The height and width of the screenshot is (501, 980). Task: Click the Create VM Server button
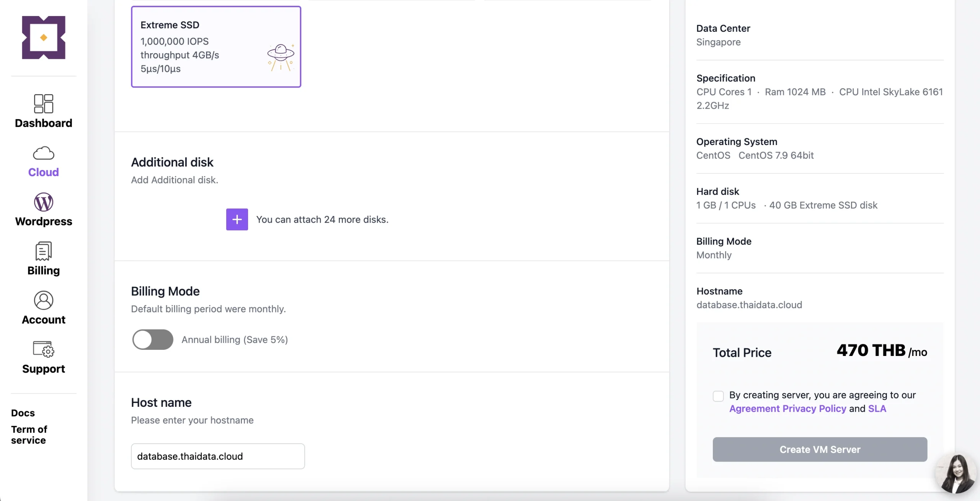(820, 449)
